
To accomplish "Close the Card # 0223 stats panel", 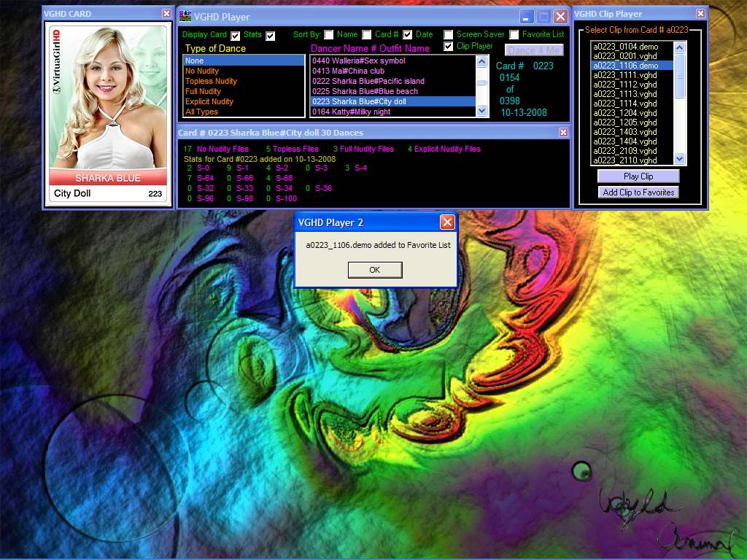I will tap(563, 133).
